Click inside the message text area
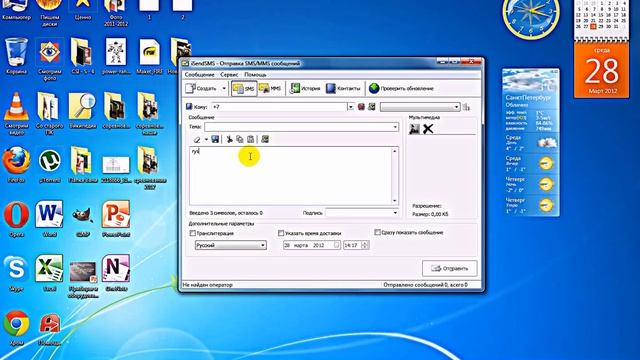Viewport: 640px width, 360px height. pos(291,176)
